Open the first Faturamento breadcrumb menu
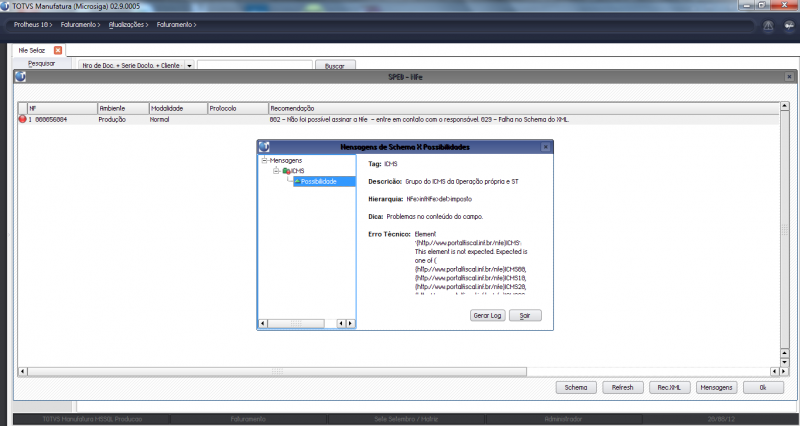The image size is (800, 426). tap(80, 24)
